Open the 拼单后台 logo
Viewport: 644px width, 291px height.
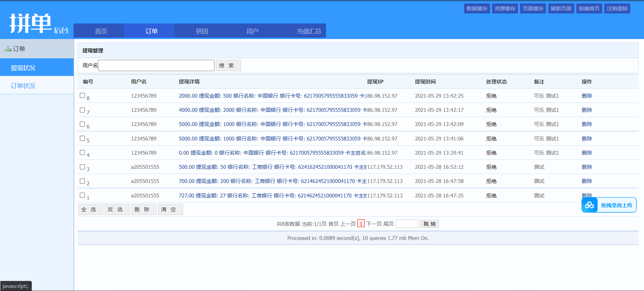pos(39,23)
